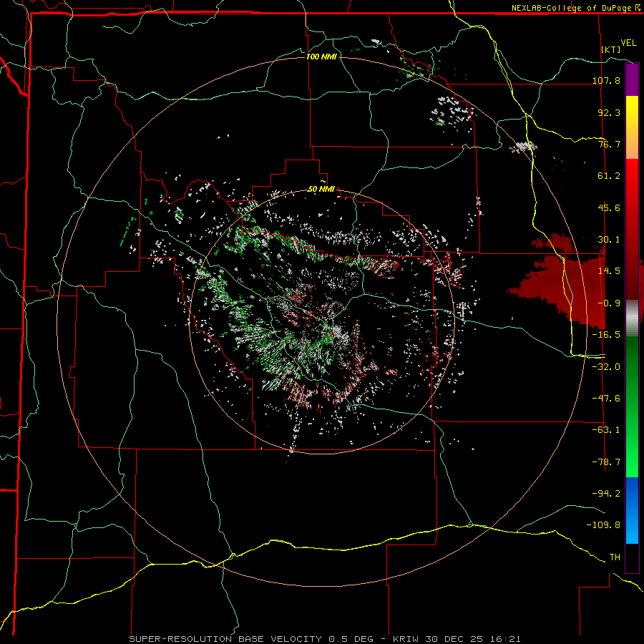Click the TH legend label

[x=615, y=557]
